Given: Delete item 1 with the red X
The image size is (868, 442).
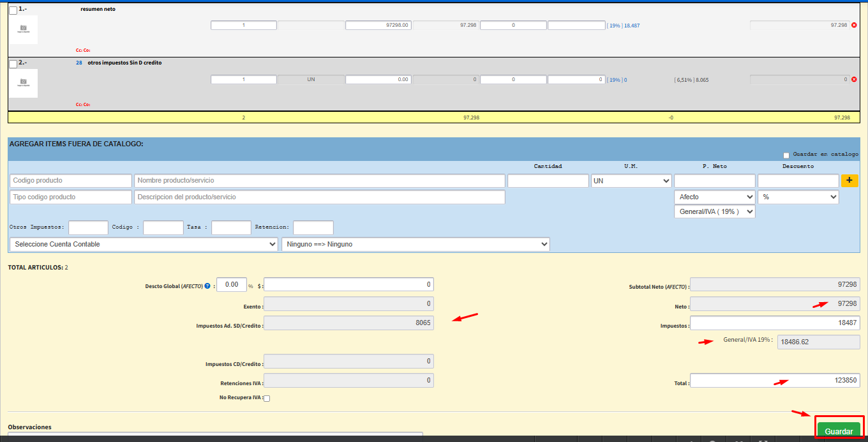Looking at the screenshot, I should tap(854, 25).
